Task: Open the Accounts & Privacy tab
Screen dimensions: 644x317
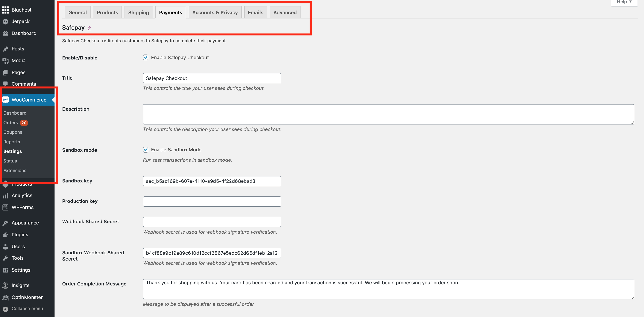Action: coord(215,12)
